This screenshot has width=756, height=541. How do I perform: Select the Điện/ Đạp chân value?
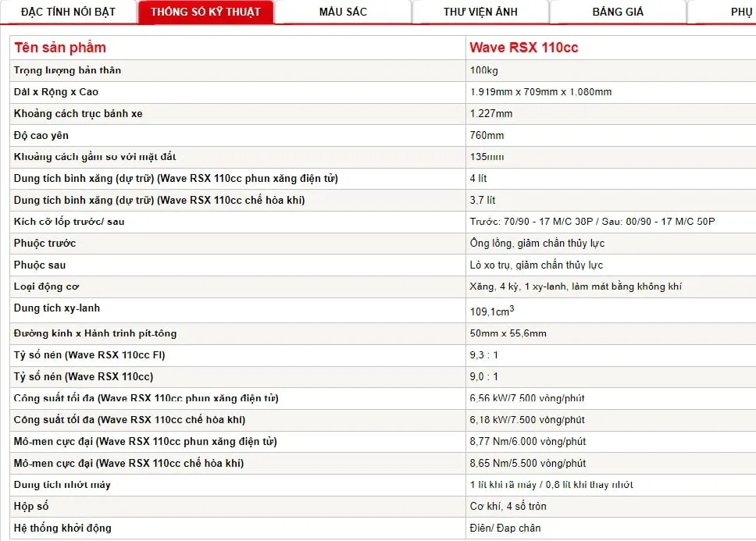(x=505, y=529)
